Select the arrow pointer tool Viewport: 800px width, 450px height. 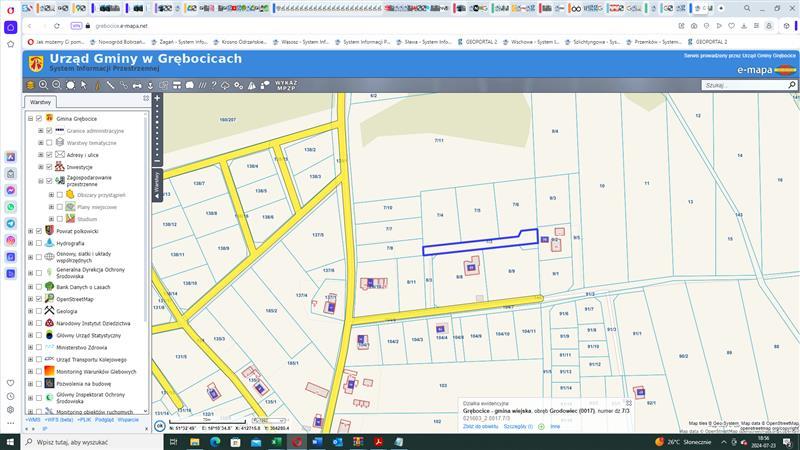(84, 85)
